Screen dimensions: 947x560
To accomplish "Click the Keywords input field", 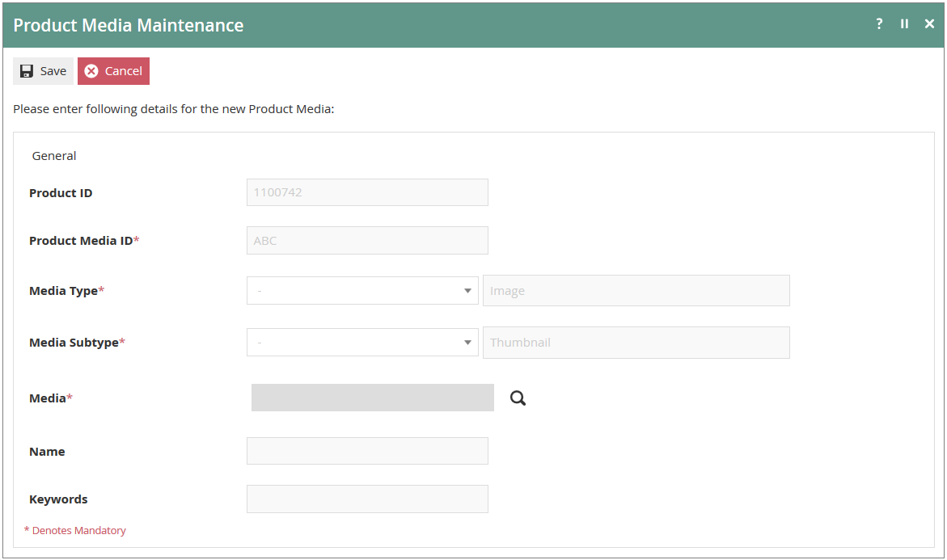I will [367, 499].
